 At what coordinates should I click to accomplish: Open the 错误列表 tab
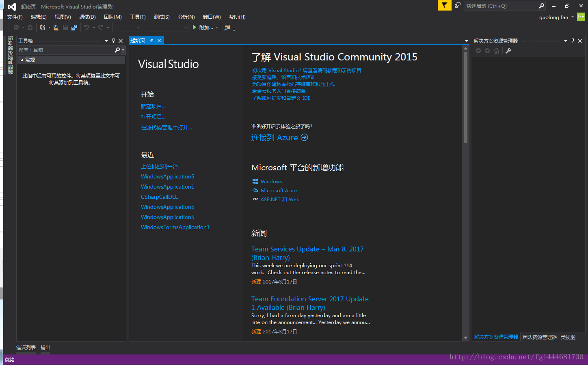26,348
